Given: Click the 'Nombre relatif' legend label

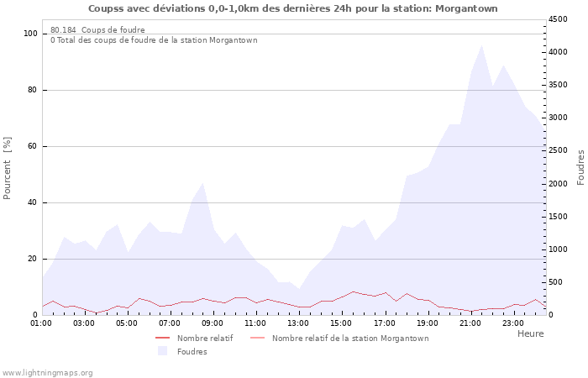Looking at the screenshot, I should pyautogui.click(x=205, y=339).
